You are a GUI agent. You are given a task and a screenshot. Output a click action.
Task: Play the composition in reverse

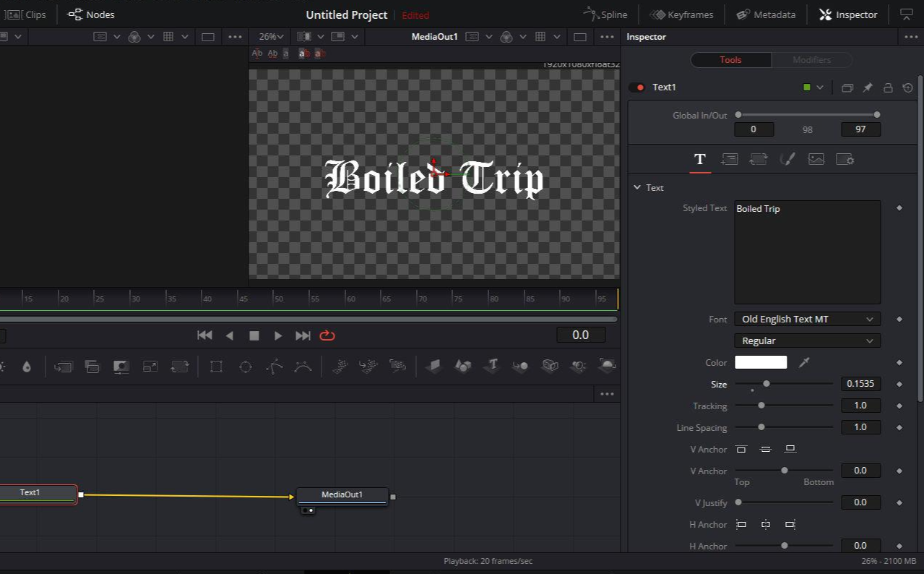[x=230, y=335]
